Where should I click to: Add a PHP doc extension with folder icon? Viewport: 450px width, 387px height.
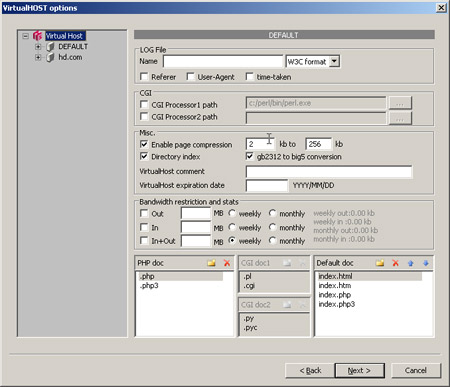tap(211, 263)
